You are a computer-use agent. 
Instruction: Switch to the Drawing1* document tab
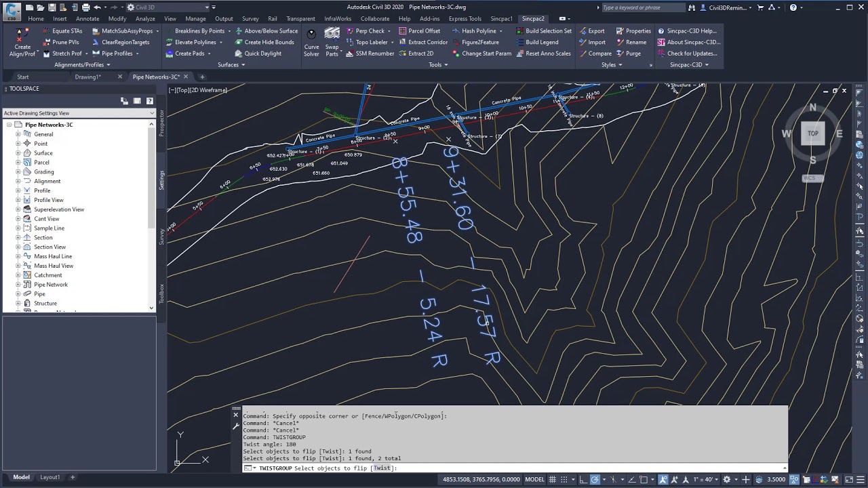pos(87,77)
